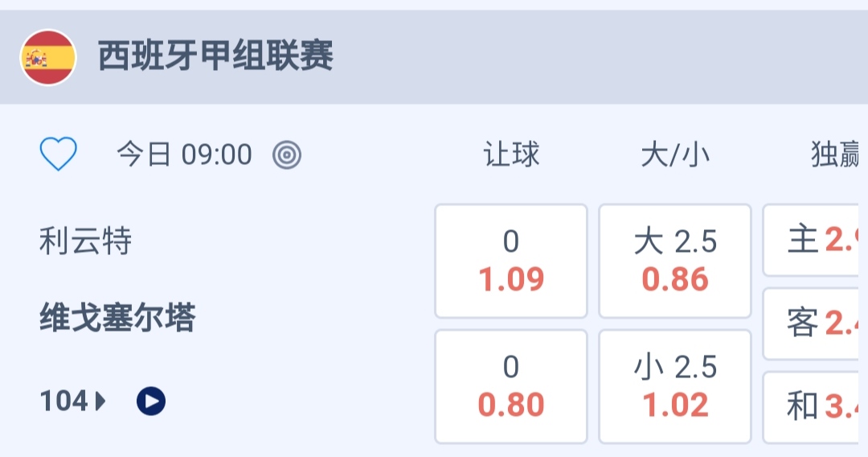Click the target icon next to 09:00
Screen dimensions: 868x457
287,154
